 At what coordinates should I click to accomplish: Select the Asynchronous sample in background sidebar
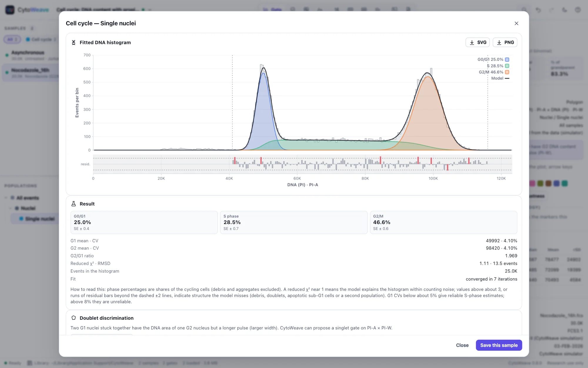[x=31, y=55]
